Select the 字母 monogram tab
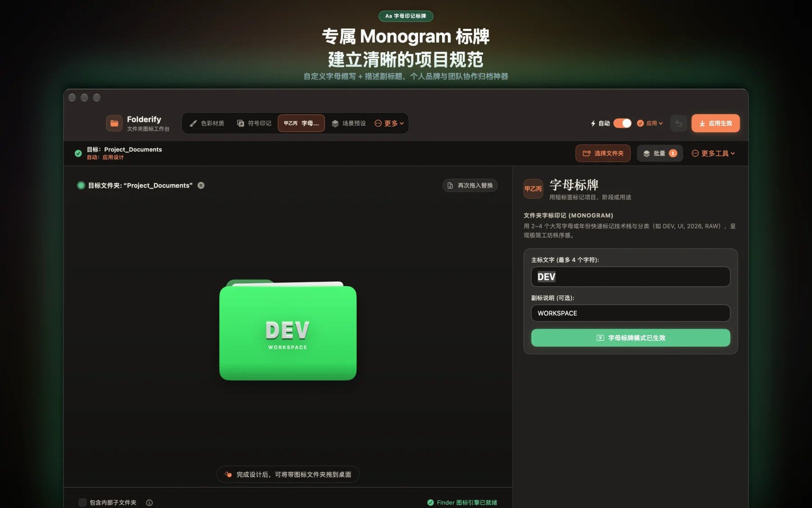This screenshot has width=812, height=508. click(301, 123)
